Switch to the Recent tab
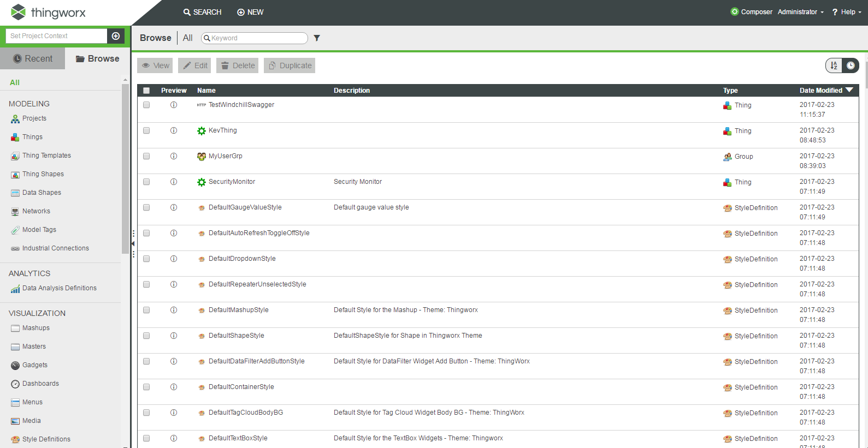The width and height of the screenshot is (868, 448). [x=33, y=58]
